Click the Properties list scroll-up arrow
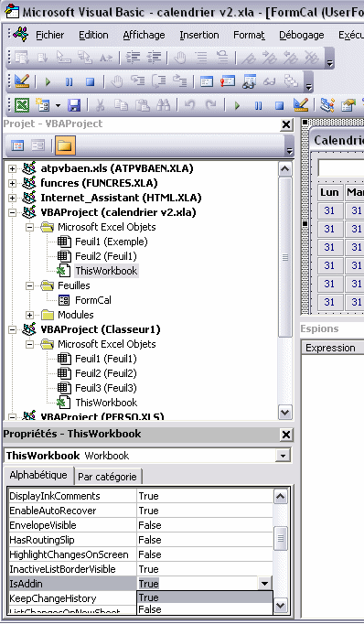 pos(280,497)
